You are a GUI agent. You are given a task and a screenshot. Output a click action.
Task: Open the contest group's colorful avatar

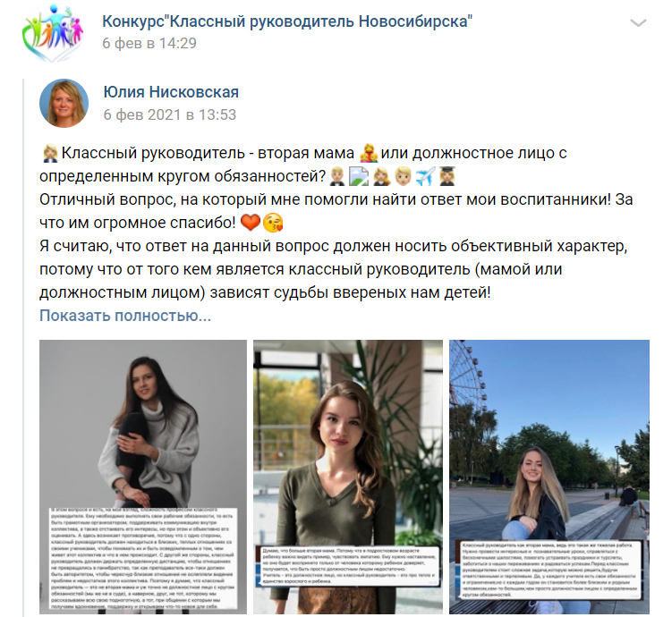(52, 32)
